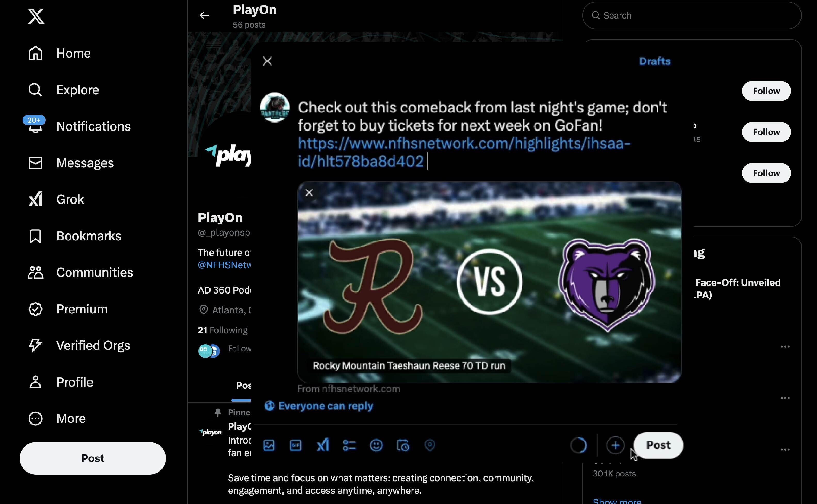Open Drafts
Screen dimensions: 817x504
[x=654, y=61]
